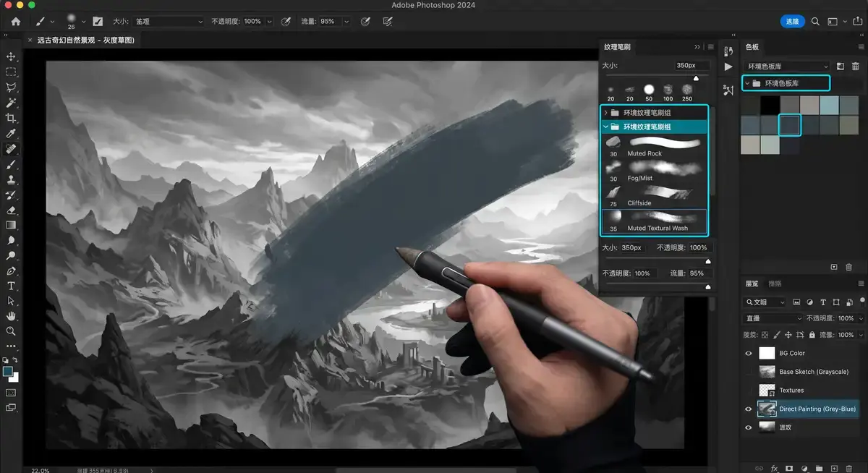Show the Textures layer
The height and width of the screenshot is (473, 868).
pyautogui.click(x=749, y=391)
